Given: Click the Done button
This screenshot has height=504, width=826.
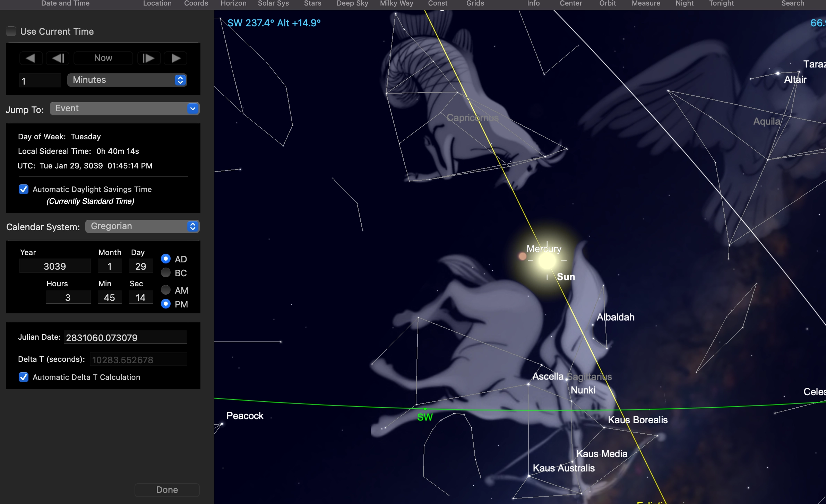Looking at the screenshot, I should pos(167,490).
